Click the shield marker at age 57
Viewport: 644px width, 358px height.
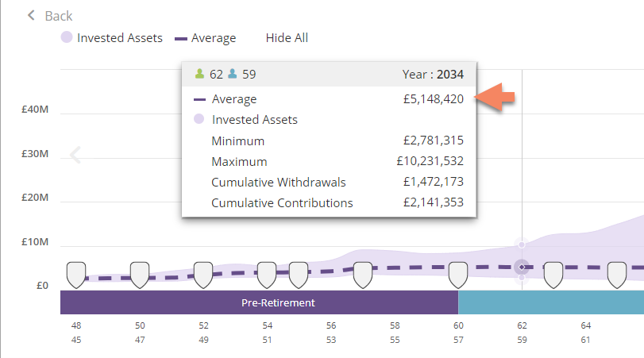[x=363, y=275]
